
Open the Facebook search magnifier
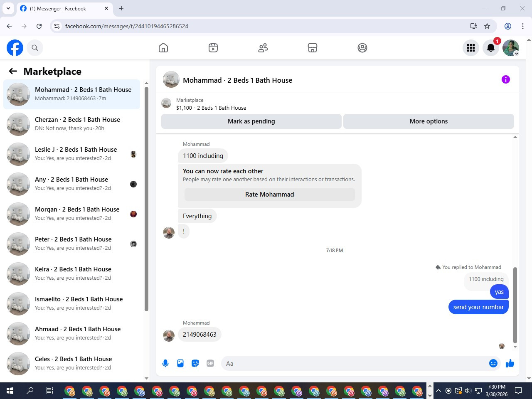pos(35,48)
